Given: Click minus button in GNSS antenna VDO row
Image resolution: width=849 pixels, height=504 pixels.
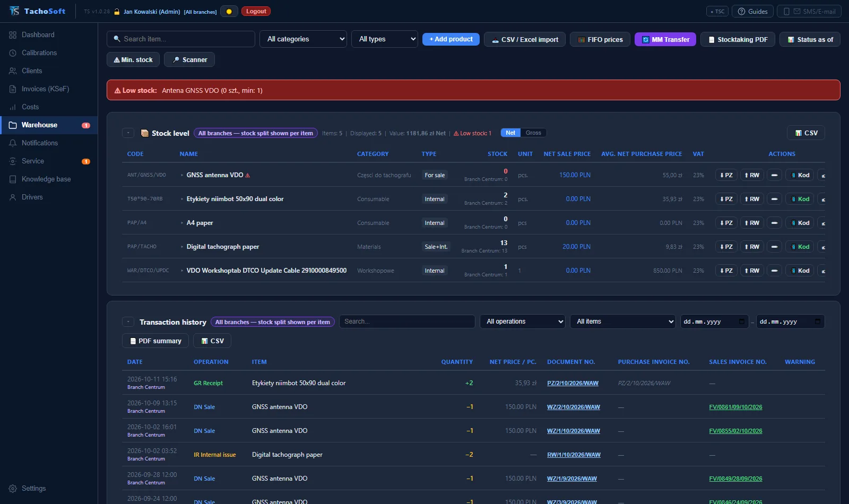Looking at the screenshot, I should (x=774, y=175).
